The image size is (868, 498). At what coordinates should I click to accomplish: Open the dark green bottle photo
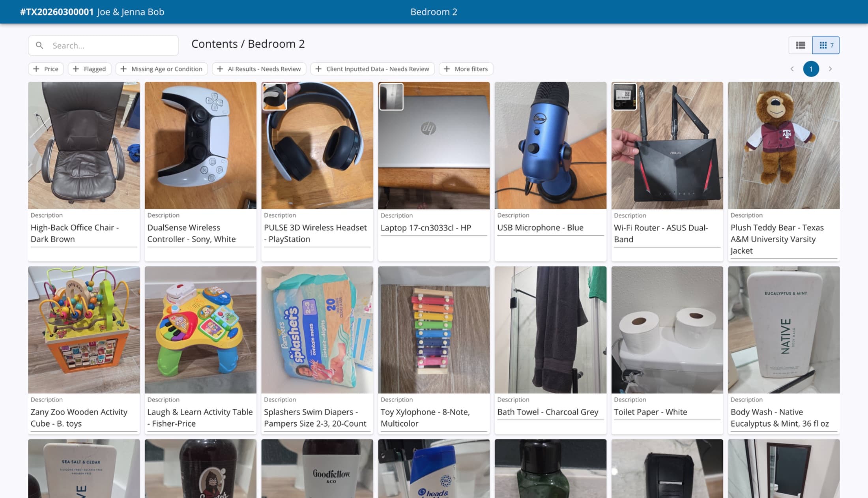point(550,469)
